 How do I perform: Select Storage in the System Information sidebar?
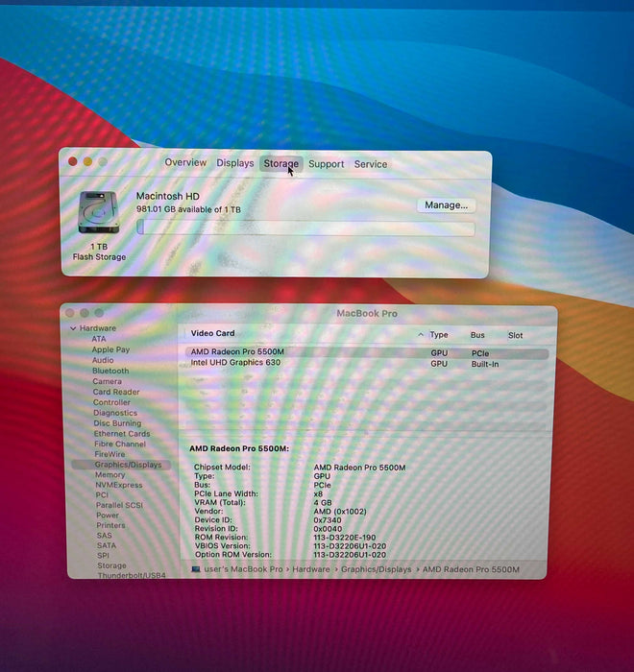click(x=112, y=565)
